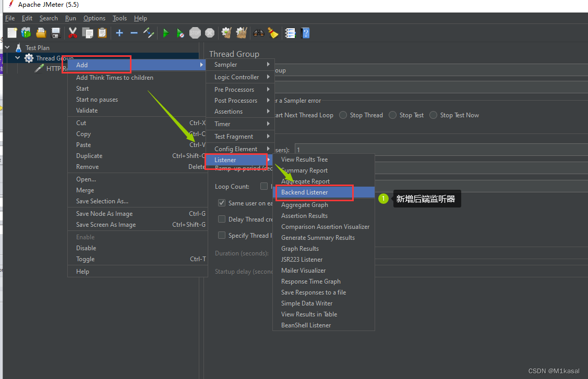Choose Backend Listener from the Listener submenu

323,192
